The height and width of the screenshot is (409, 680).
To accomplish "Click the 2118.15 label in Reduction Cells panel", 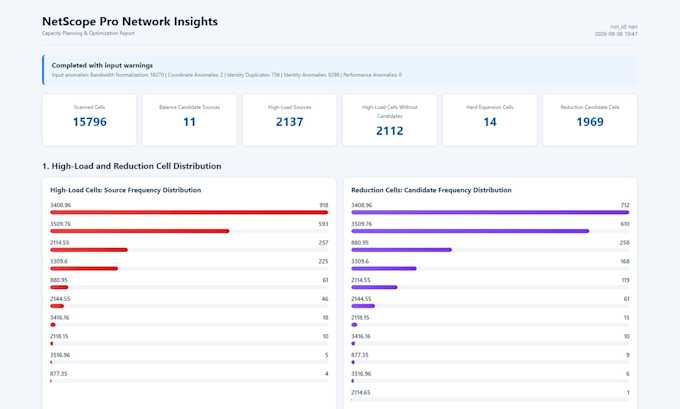I will [360, 317].
